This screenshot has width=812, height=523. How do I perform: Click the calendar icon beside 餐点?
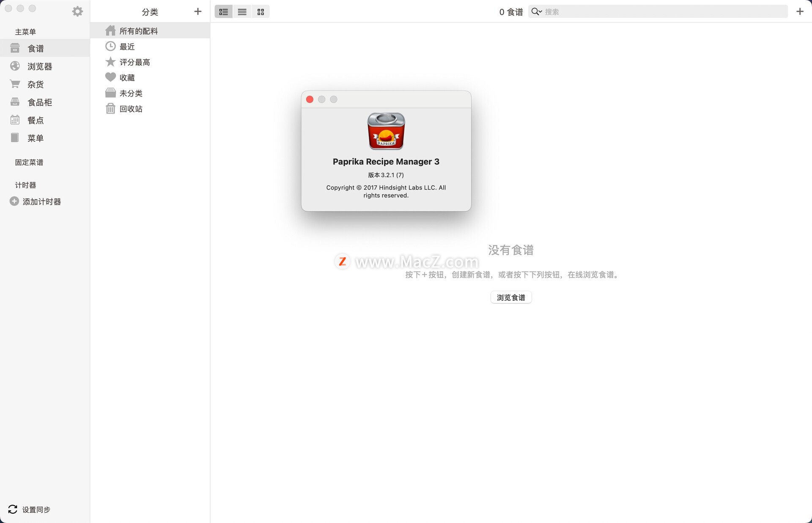pos(15,120)
